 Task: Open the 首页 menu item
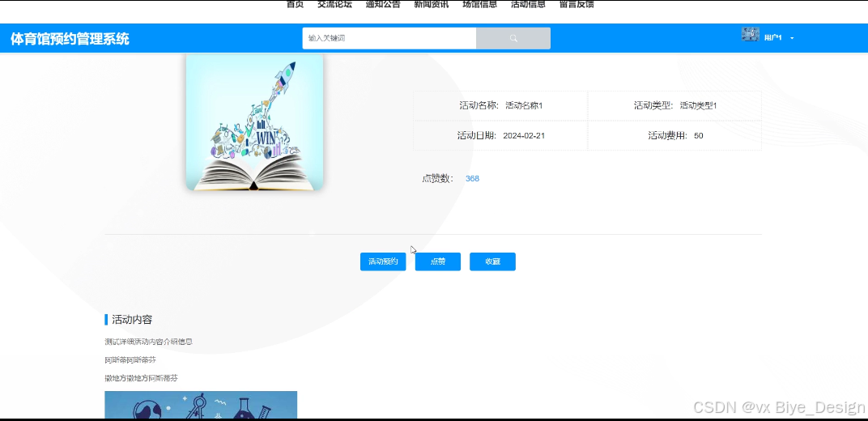295,4
